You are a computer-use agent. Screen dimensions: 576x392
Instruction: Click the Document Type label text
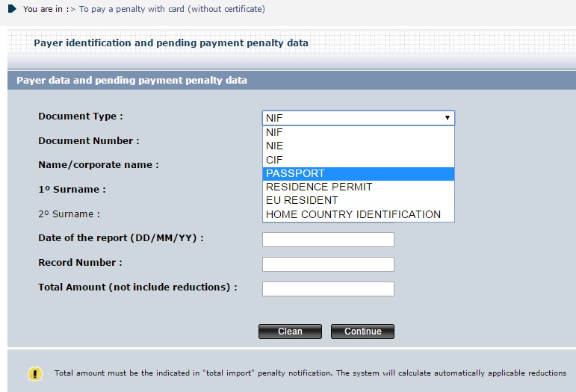[x=81, y=116]
